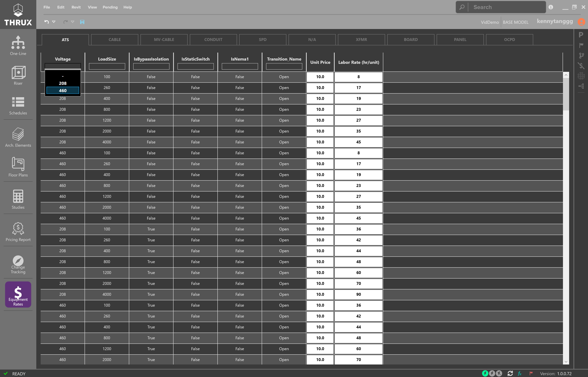588x377 pixels.
Task: Open the info icon near search
Action: (550, 7)
